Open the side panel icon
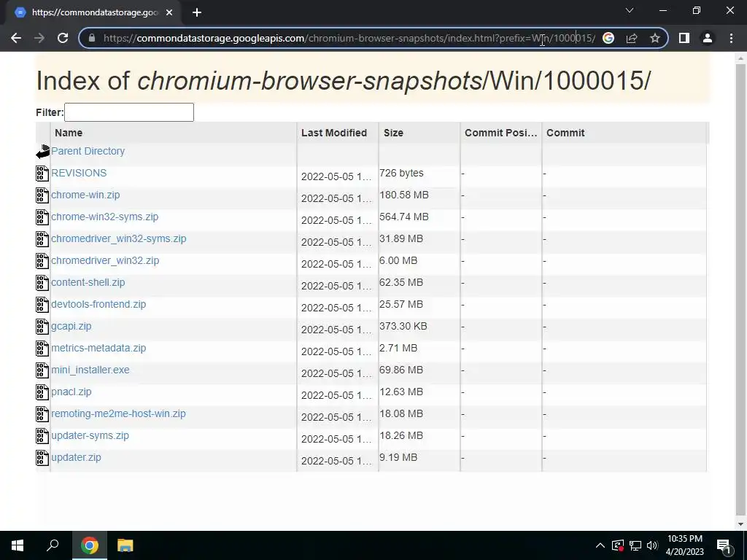This screenshot has width=747, height=560. (684, 38)
